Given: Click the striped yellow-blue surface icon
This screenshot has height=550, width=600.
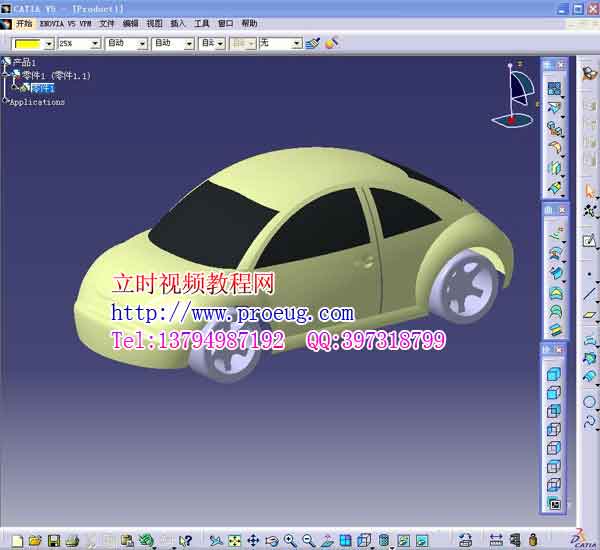Looking at the screenshot, I should pos(554,330).
